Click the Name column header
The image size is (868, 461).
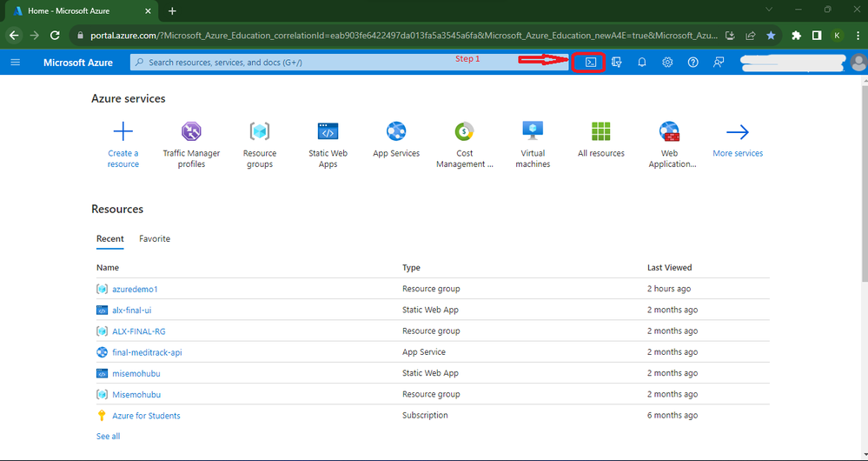(x=108, y=268)
